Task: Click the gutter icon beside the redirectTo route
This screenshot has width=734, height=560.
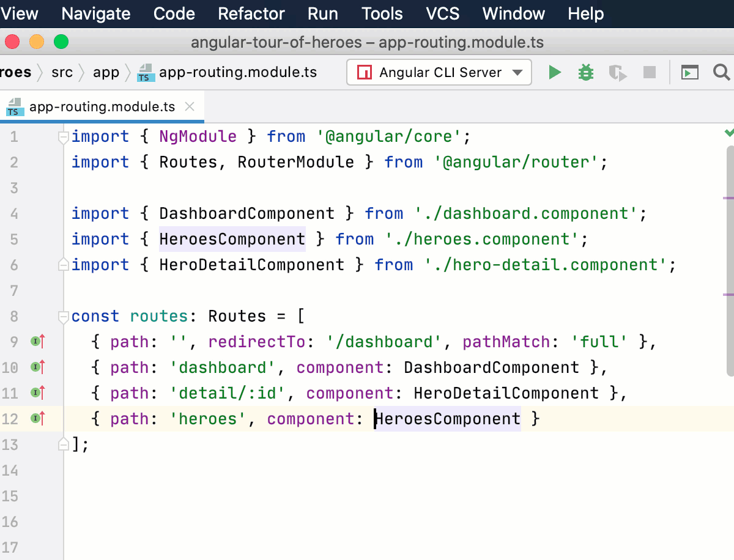Action: [x=36, y=341]
